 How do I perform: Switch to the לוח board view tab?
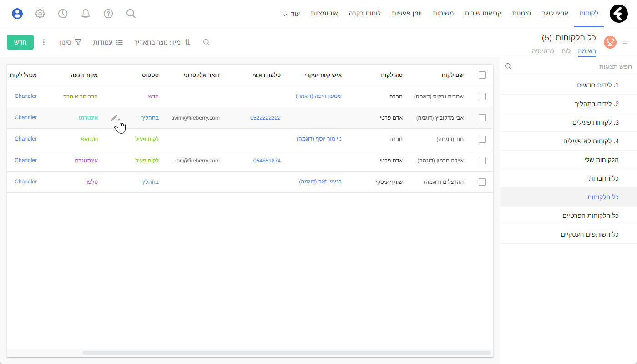[566, 51]
